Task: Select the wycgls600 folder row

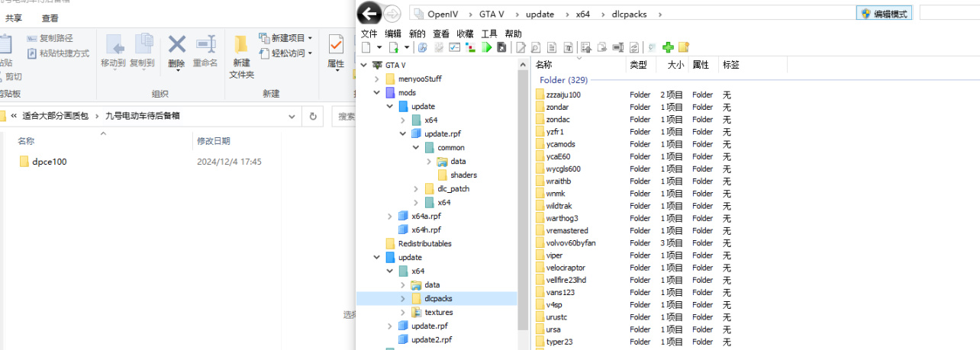Action: (x=633, y=169)
